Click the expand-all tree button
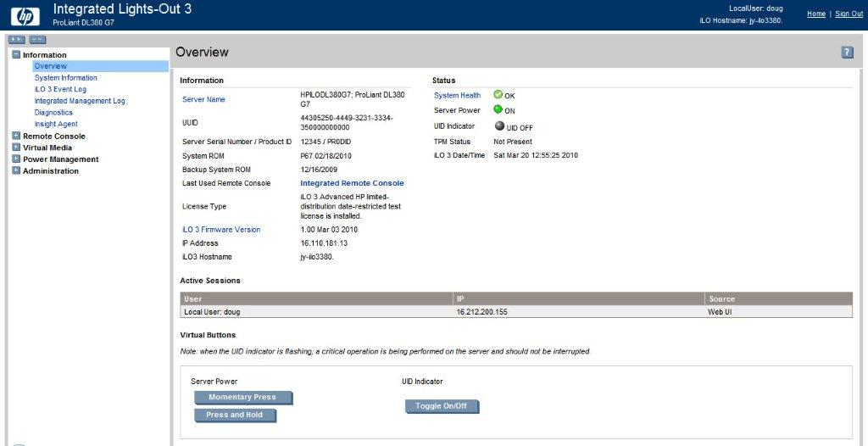Viewport: 868px width, 446px height. click(x=16, y=39)
